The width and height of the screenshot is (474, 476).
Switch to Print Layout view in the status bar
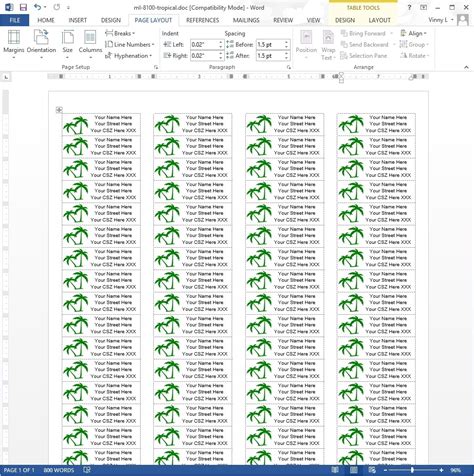coord(353,470)
